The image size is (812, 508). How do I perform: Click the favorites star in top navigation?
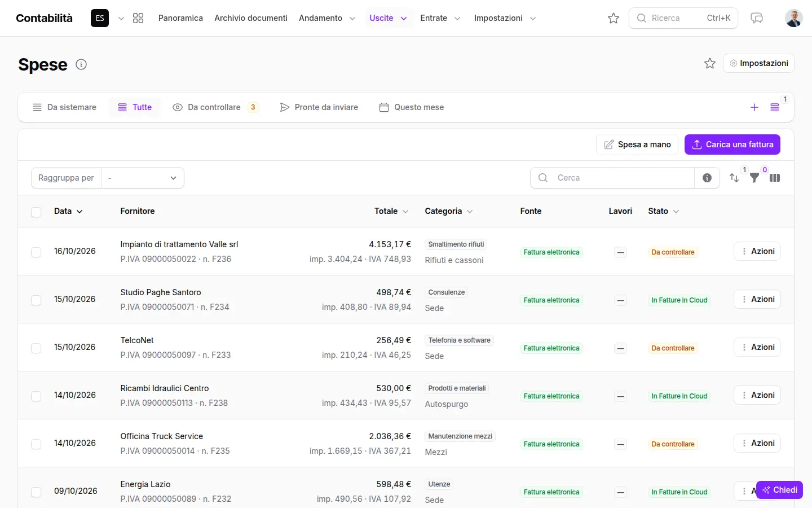[614, 18]
